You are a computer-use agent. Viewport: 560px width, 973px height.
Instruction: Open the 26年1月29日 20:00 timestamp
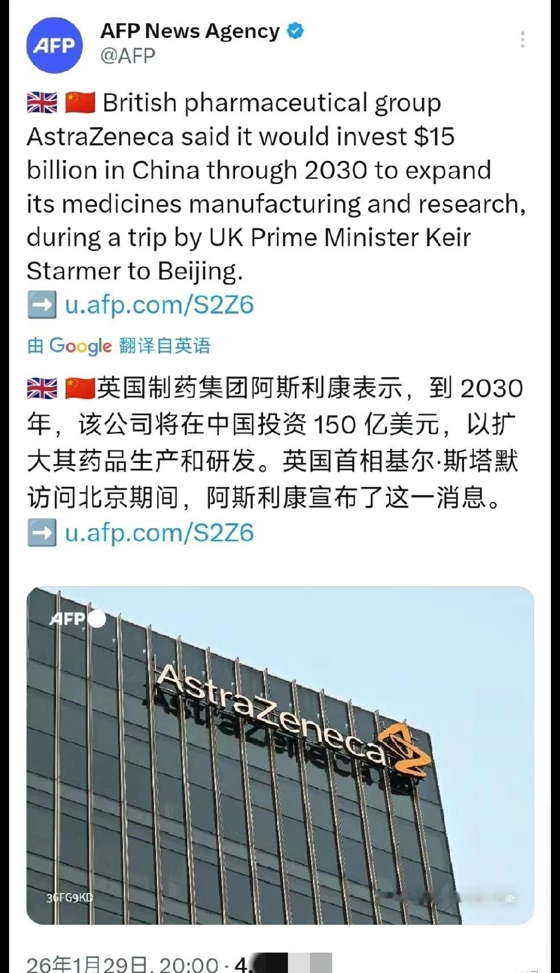(123, 964)
